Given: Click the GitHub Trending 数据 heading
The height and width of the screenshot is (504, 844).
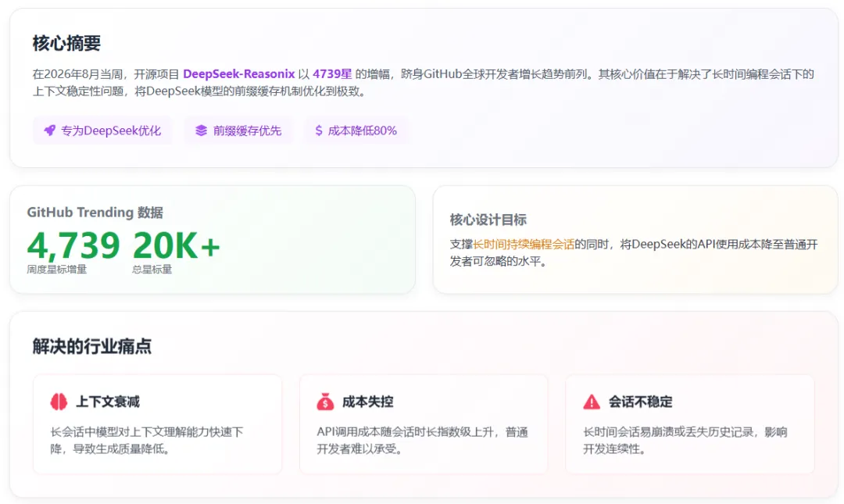Looking at the screenshot, I should [95, 213].
